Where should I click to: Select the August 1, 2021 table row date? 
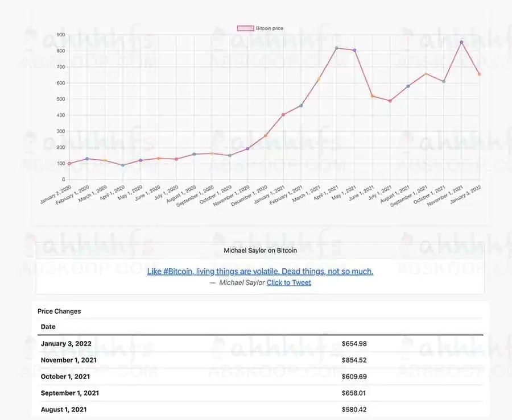coord(64,409)
